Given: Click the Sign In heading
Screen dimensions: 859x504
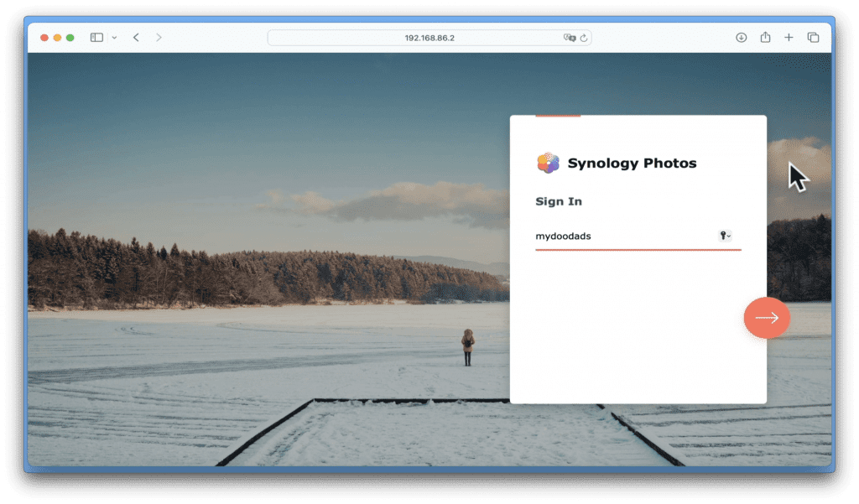Looking at the screenshot, I should 559,201.
